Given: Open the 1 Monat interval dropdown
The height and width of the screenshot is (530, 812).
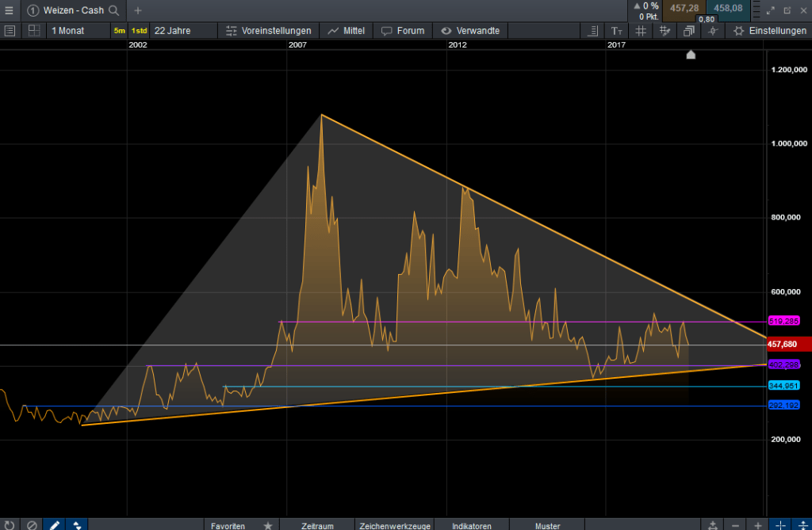Looking at the screenshot, I should (68, 31).
